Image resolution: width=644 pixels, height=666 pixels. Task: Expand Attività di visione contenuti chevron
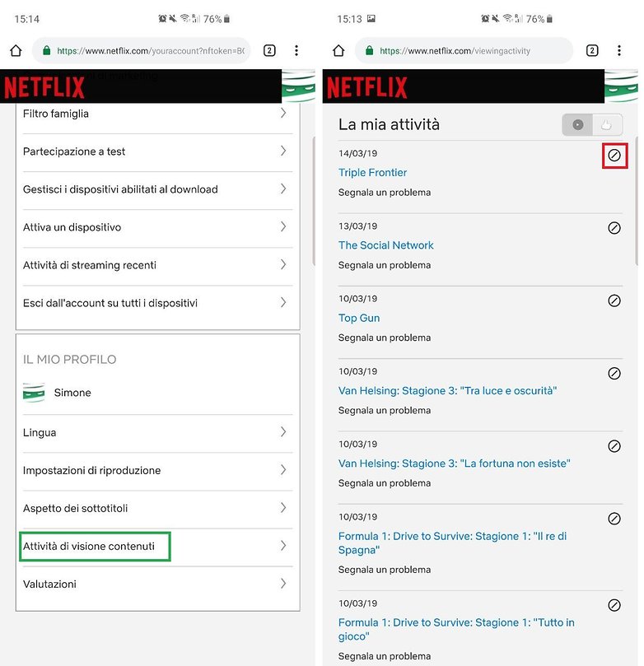(x=283, y=545)
